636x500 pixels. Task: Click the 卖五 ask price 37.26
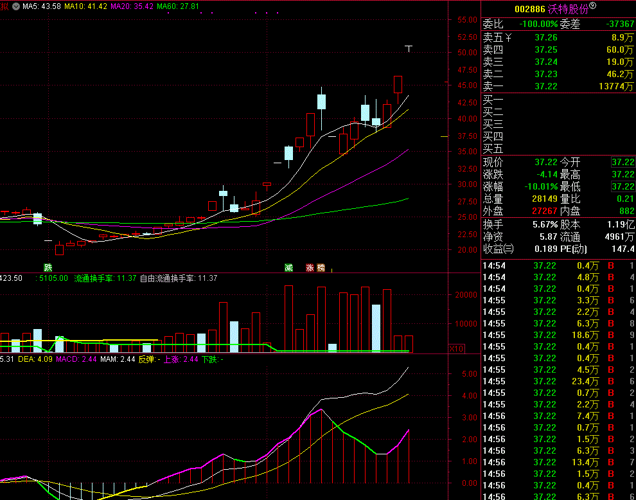pos(546,38)
